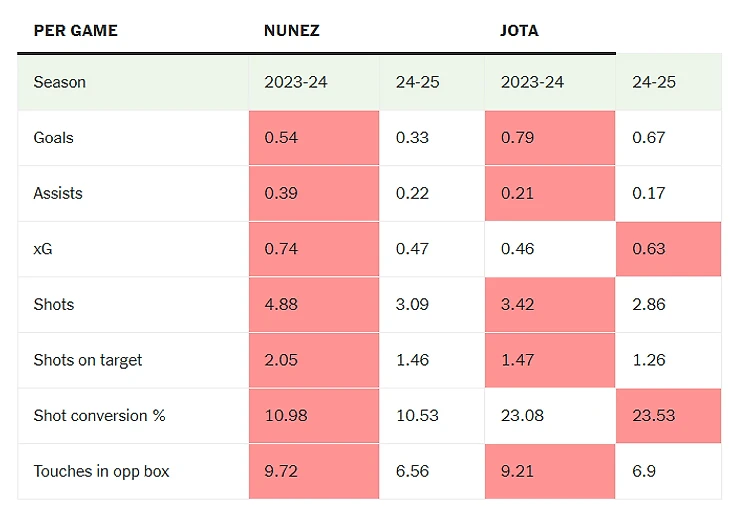Screen dimensions: 730x516
Task: Select the Shot conversion % row label
Action: pos(99,415)
